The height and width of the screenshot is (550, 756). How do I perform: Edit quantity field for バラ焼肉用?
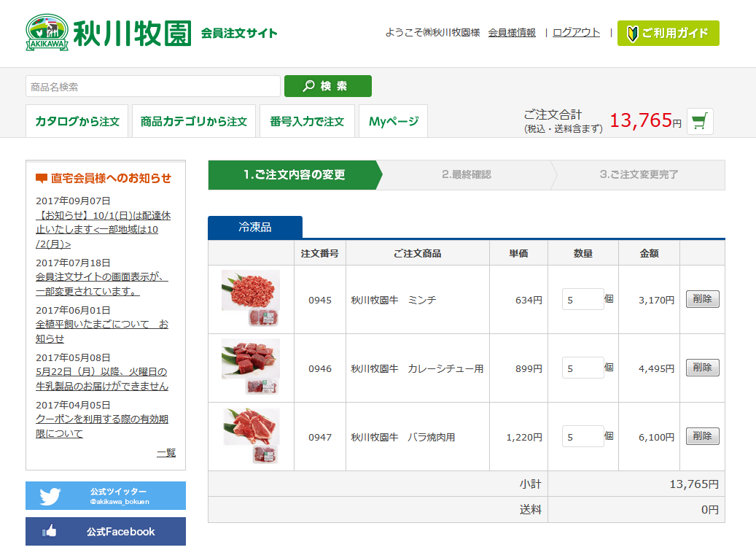click(x=583, y=436)
